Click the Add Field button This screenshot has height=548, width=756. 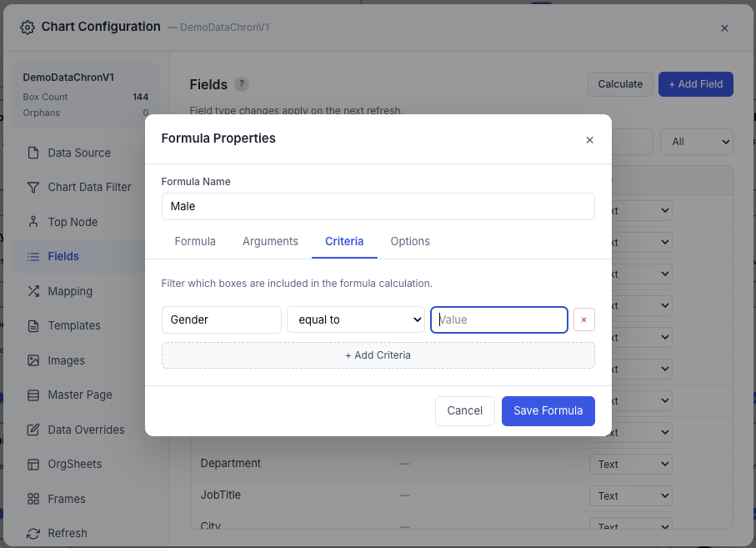[696, 84]
